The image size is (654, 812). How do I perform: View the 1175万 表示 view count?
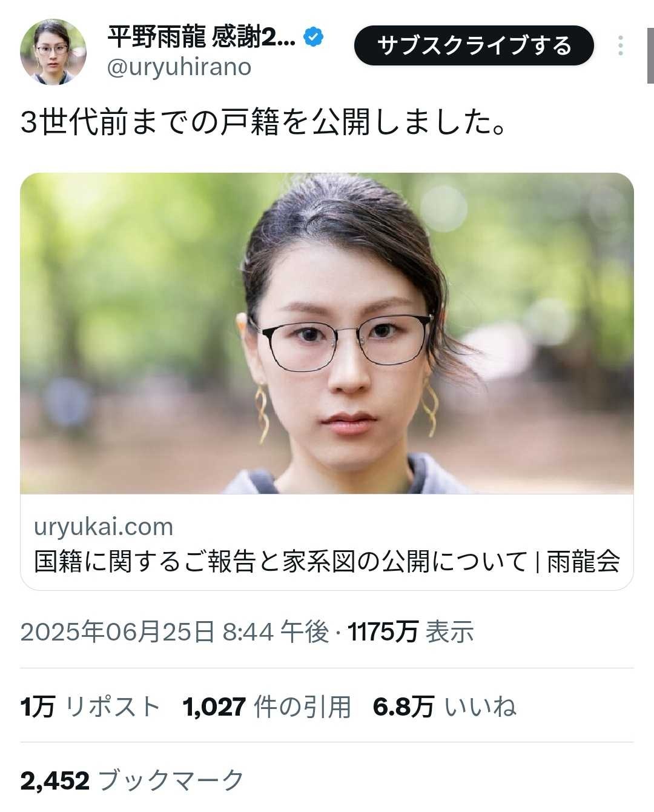coord(411,632)
